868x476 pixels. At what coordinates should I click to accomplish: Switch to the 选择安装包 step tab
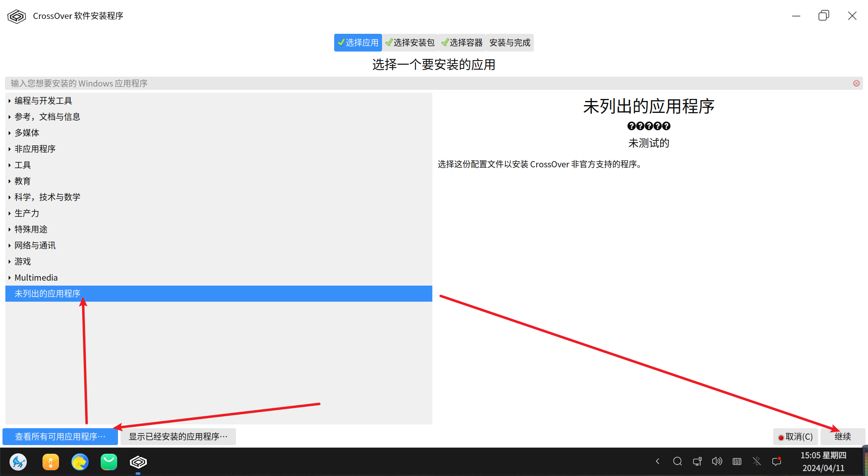[410, 43]
